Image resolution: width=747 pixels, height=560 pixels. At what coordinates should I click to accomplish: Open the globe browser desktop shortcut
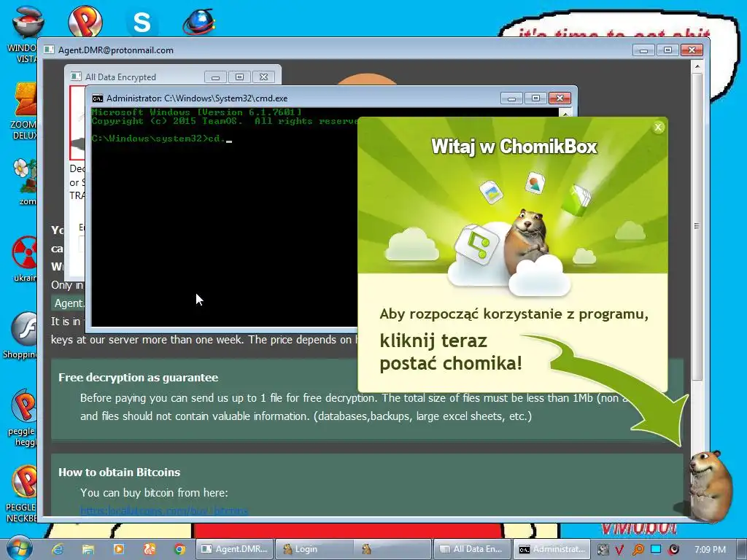[x=199, y=22]
